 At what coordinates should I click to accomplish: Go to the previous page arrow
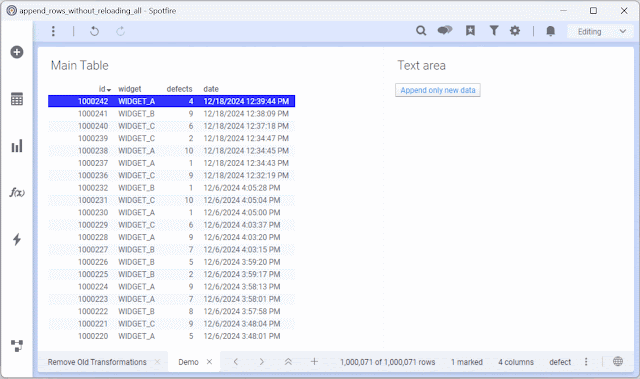[236, 361]
